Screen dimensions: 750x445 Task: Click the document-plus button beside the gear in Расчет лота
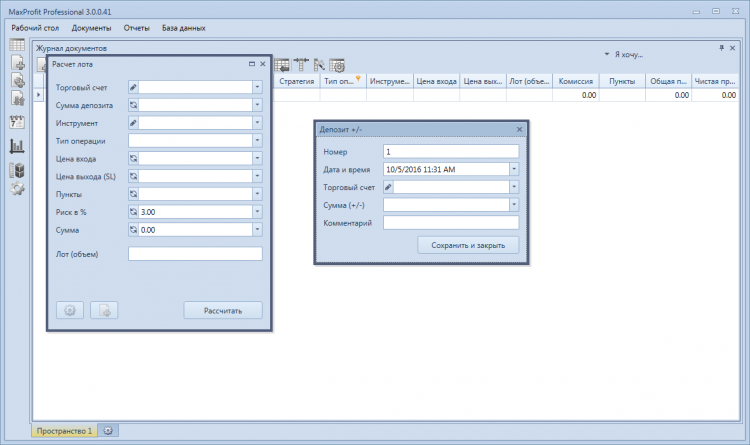pos(104,310)
